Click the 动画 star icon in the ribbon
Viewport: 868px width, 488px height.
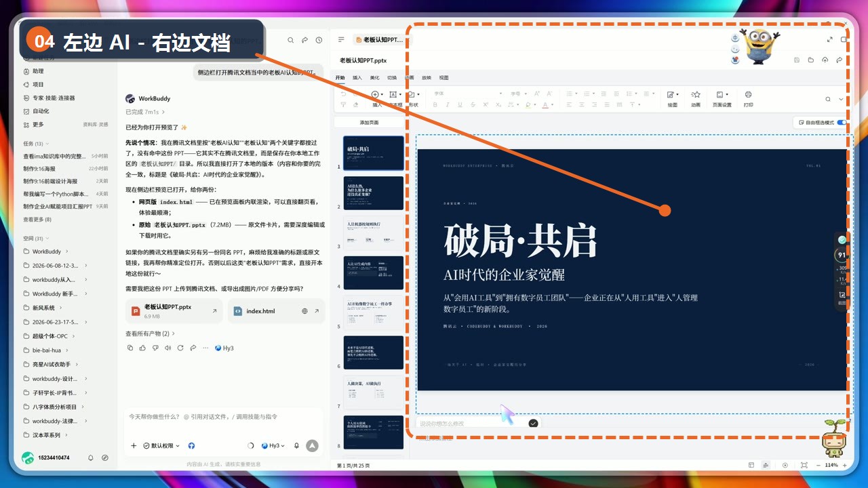[696, 95]
